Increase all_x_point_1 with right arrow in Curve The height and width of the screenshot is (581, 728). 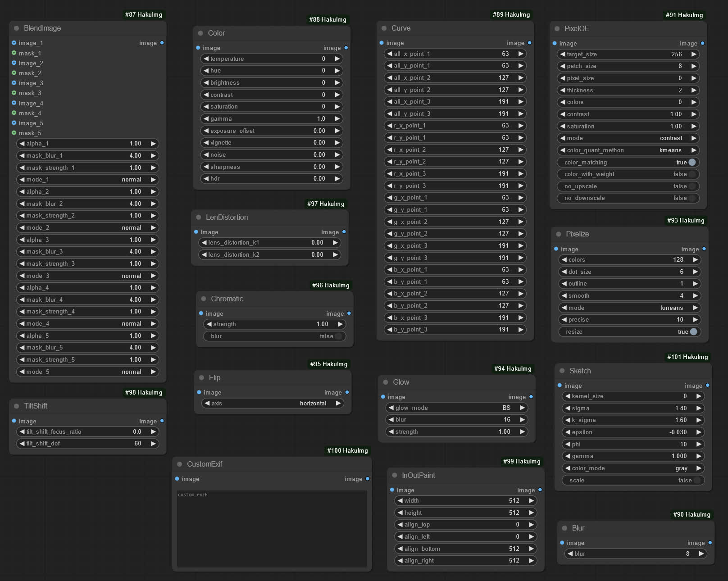pyautogui.click(x=521, y=54)
